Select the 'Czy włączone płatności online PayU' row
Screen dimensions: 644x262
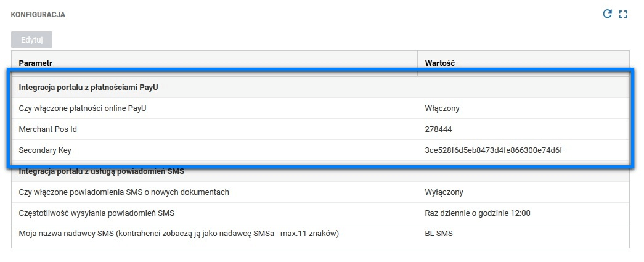coord(83,108)
